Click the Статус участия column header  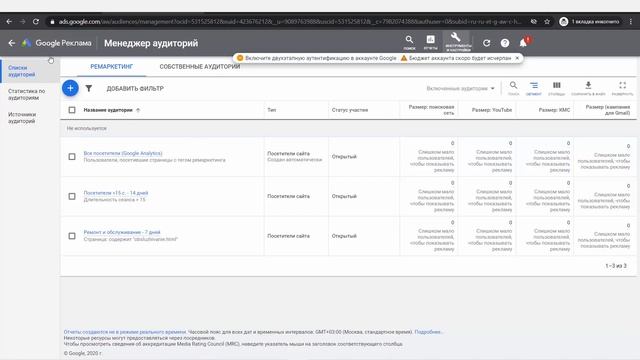(x=350, y=110)
